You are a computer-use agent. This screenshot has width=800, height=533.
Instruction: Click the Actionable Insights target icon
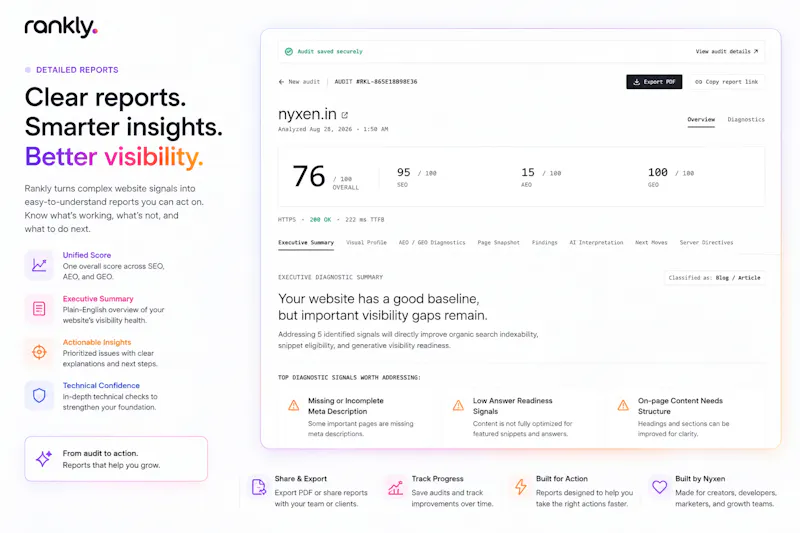pyautogui.click(x=39, y=352)
